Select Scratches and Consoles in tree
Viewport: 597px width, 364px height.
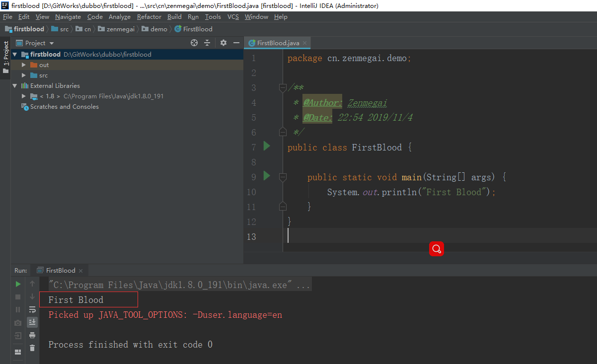coord(64,106)
